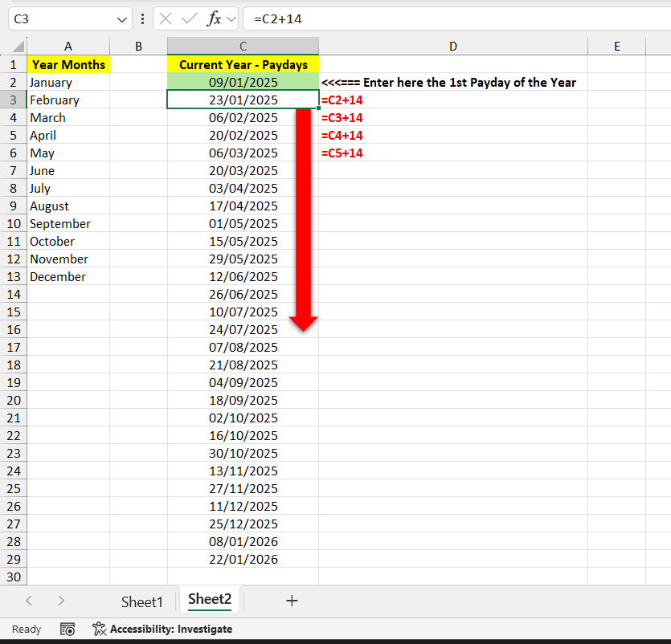671x644 pixels.
Task: Click the next sheet navigation arrow
Action: coord(61,601)
